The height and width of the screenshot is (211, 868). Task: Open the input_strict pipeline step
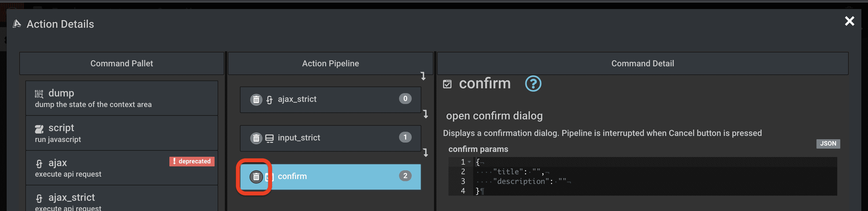[330, 138]
